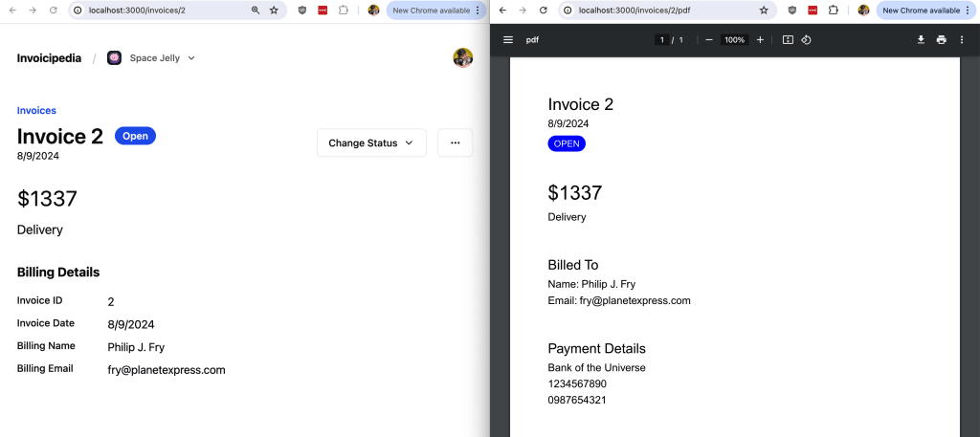Click the Invoice Date value 8/9/2024
Viewport: 980px width, 437px height.
pos(130,324)
